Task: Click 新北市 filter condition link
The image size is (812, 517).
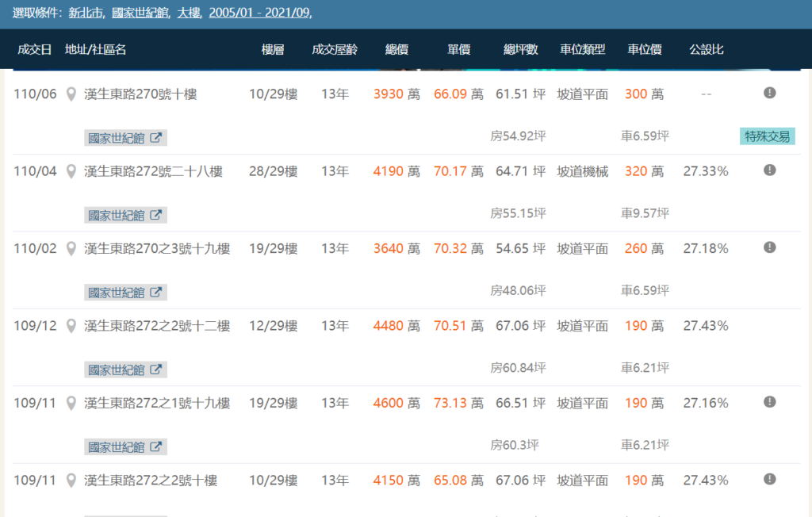Action: point(86,13)
